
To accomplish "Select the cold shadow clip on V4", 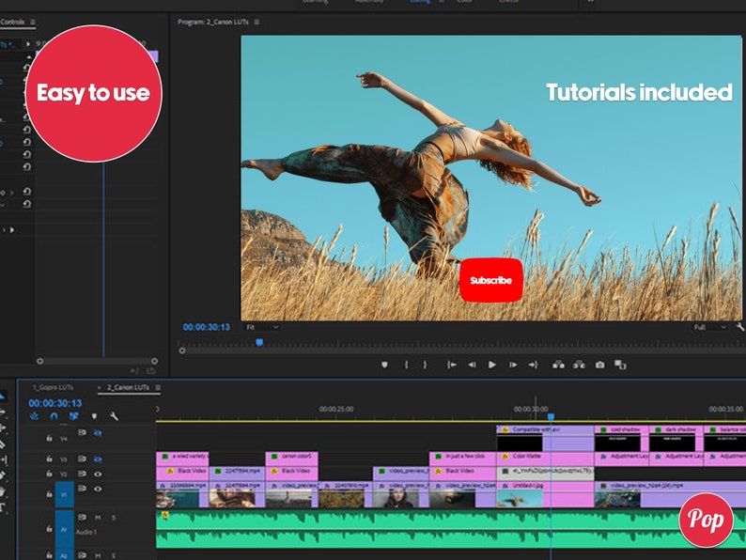I will click(x=621, y=439).
